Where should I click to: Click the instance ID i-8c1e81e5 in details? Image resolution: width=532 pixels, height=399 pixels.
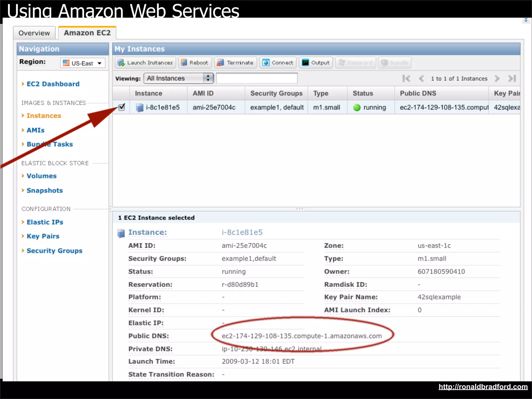(x=242, y=232)
